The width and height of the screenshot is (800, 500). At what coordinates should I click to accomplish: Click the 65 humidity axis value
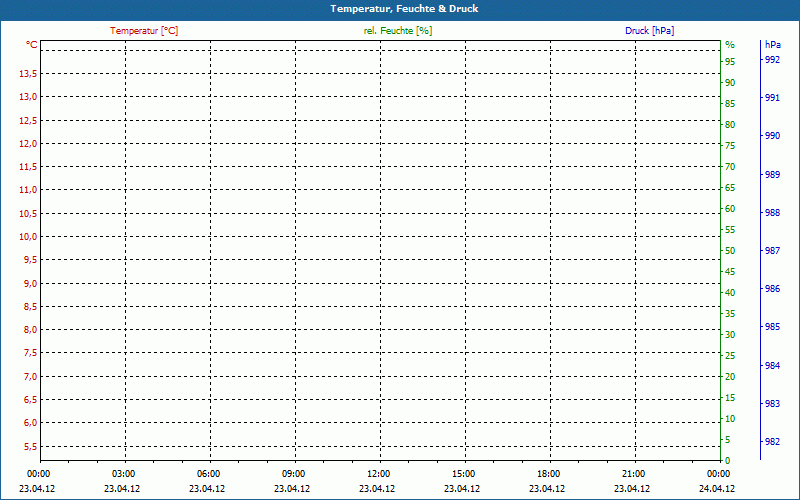point(730,188)
